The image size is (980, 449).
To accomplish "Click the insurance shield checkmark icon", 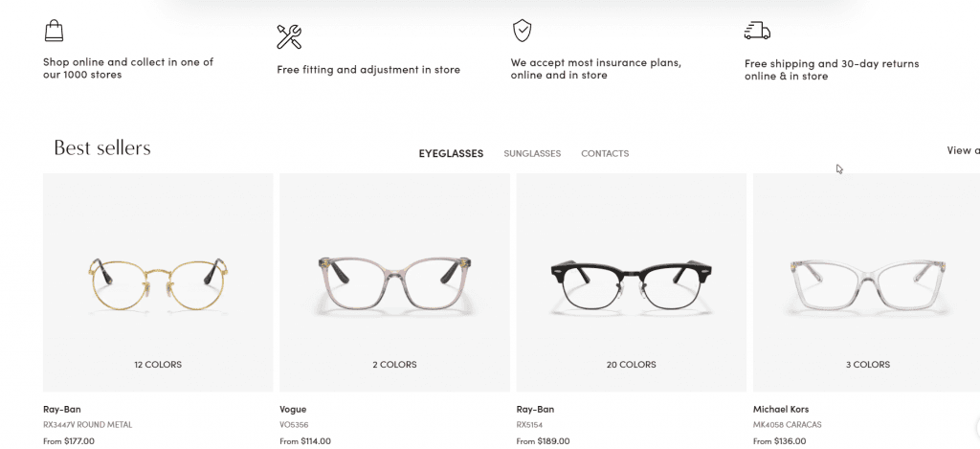I will tap(522, 31).
